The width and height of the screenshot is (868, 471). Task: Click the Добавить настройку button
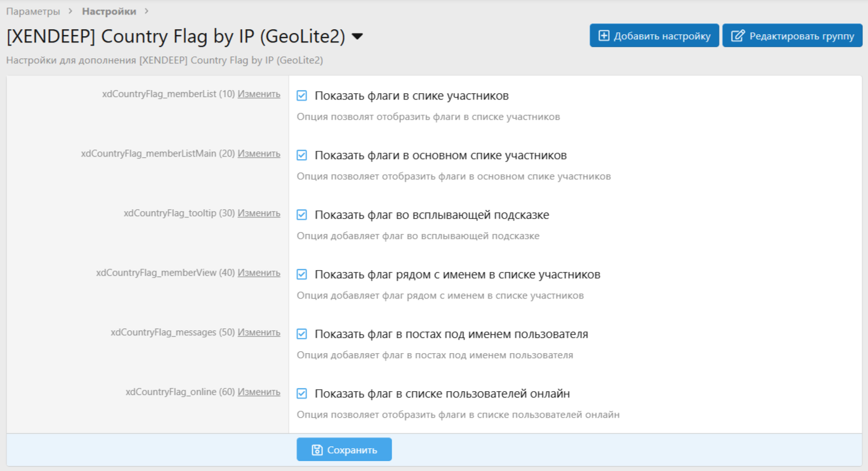point(654,36)
